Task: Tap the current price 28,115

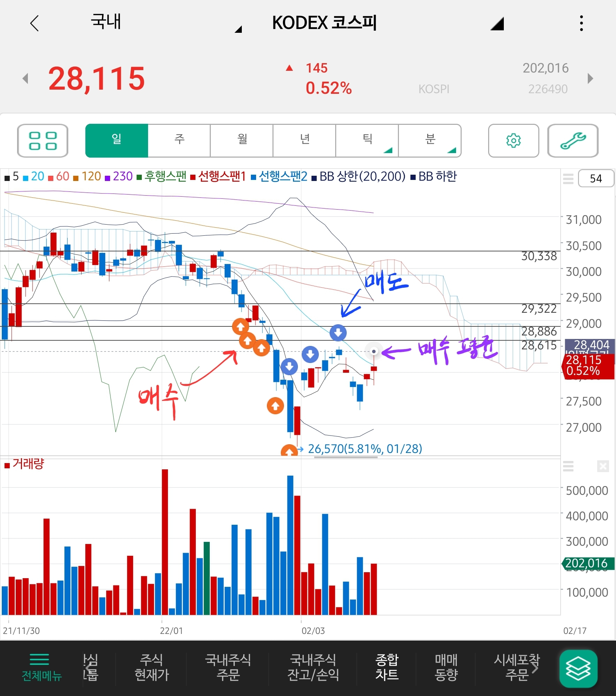Action: pos(97,78)
